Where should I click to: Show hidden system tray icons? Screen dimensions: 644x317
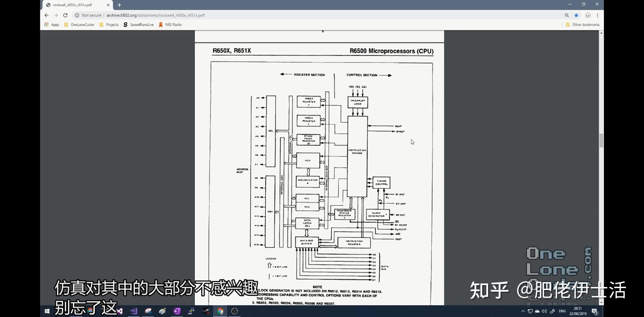pos(523,311)
